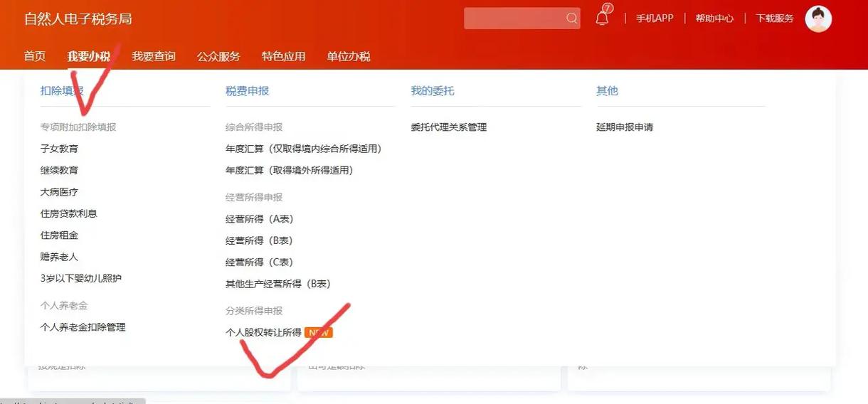
Task: Click the 专项附加扣除填报 group label
Action: pyautogui.click(x=78, y=127)
